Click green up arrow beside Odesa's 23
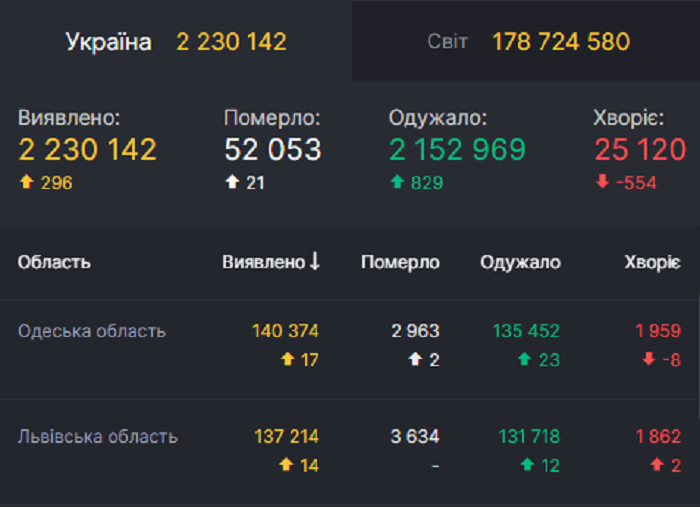The width and height of the screenshot is (700, 507). tap(525, 359)
